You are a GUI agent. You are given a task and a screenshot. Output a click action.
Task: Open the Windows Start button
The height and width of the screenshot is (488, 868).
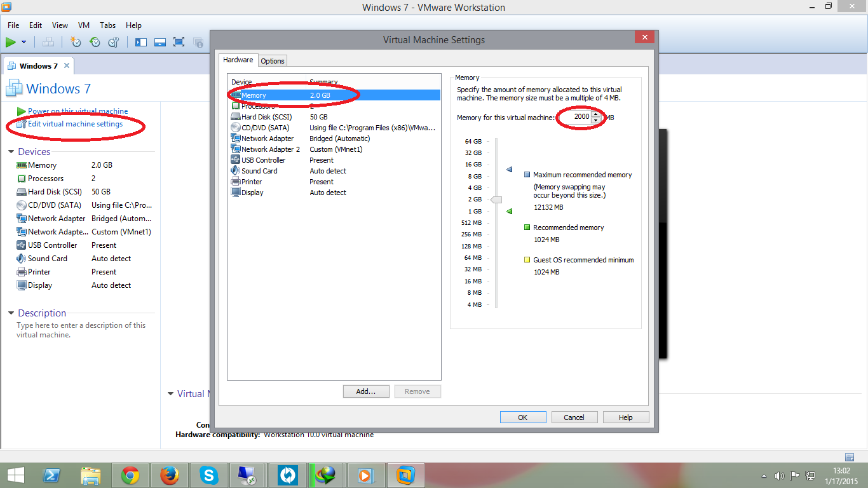pos(15,475)
